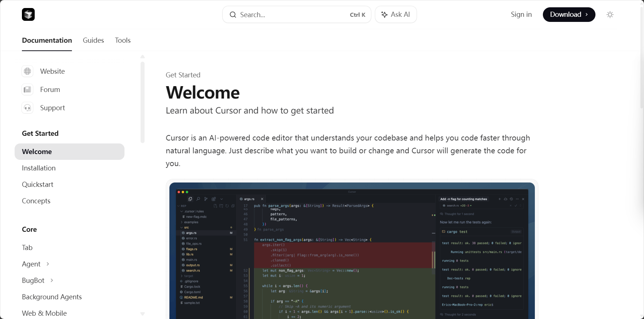Expand the Agent sidebar chevron
Screen dimensions: 644x319
click(x=48, y=264)
